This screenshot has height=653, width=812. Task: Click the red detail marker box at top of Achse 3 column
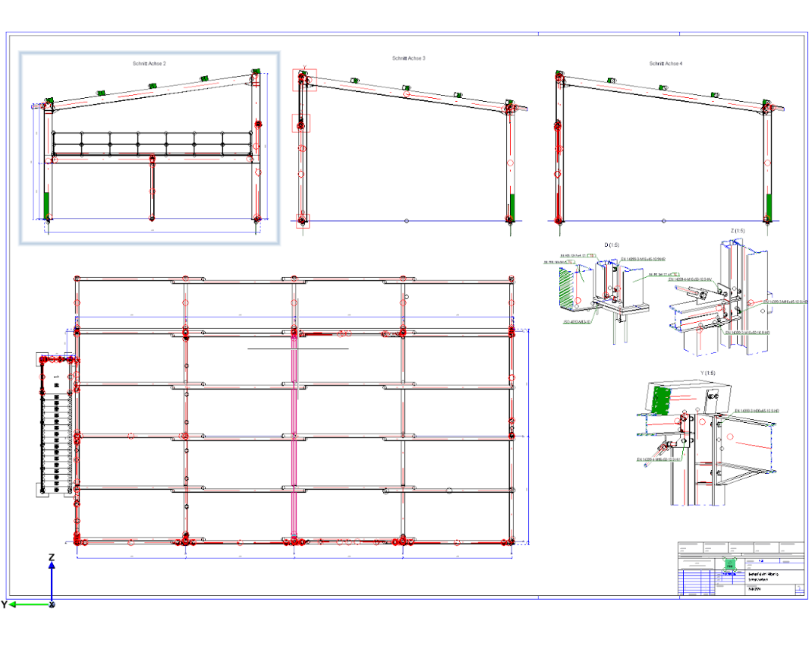pyautogui.click(x=304, y=80)
